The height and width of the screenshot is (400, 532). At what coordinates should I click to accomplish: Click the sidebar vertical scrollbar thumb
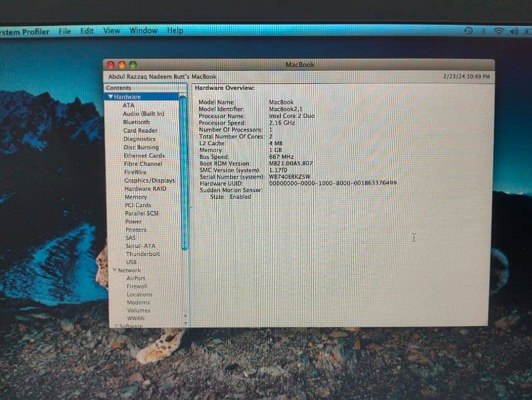point(183,173)
